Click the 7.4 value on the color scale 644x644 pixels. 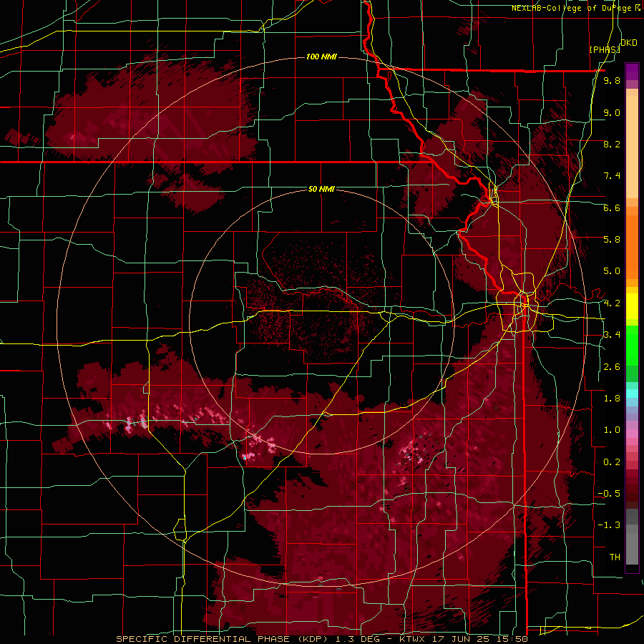(x=612, y=176)
